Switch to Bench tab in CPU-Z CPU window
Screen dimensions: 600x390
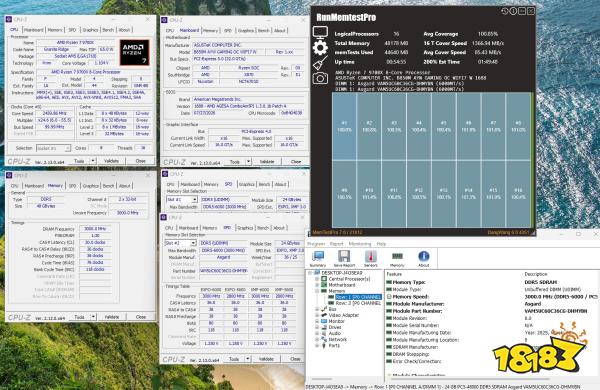[108, 30]
